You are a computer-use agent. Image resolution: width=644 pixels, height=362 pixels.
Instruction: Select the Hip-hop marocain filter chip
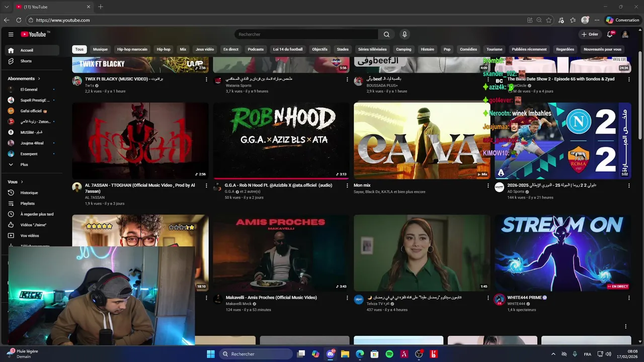click(x=132, y=49)
